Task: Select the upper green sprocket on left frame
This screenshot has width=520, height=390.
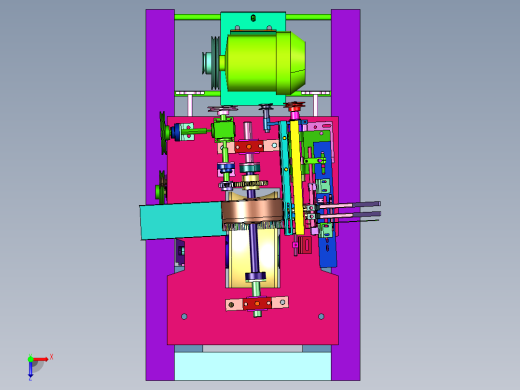Action: [x=163, y=133]
